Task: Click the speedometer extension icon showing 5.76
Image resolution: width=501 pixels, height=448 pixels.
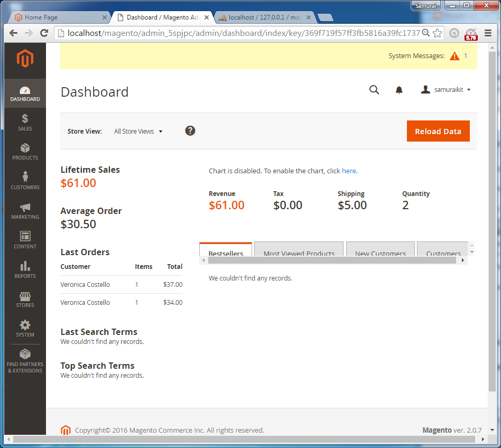Action: [471, 34]
